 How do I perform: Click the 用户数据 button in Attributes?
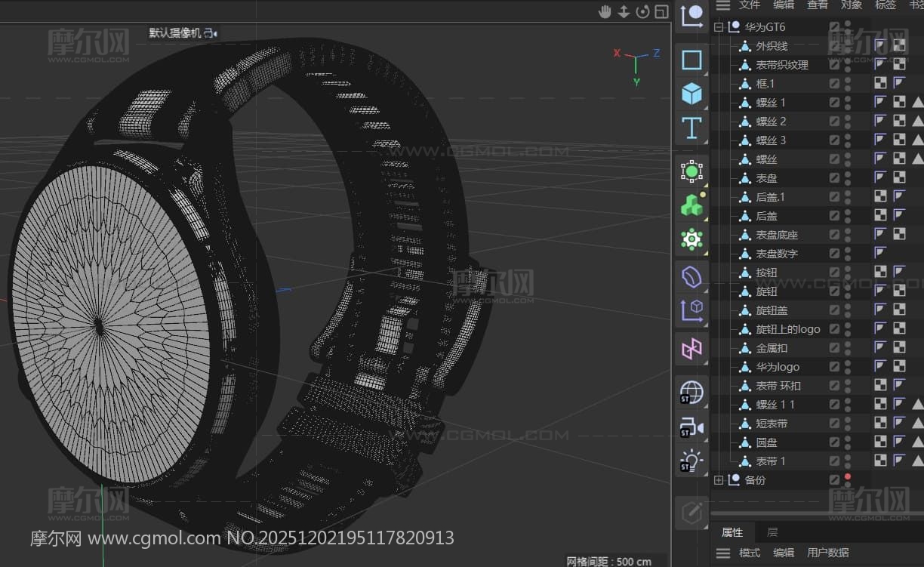(x=827, y=553)
